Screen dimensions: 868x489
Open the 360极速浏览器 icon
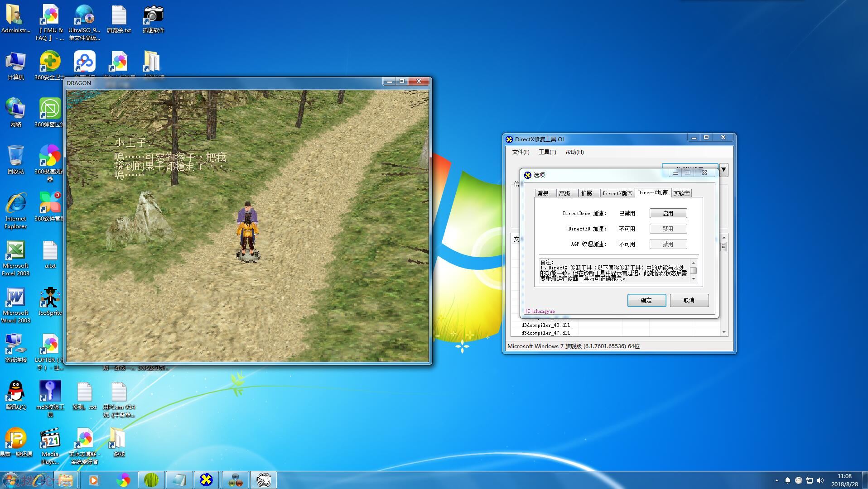click(x=50, y=163)
